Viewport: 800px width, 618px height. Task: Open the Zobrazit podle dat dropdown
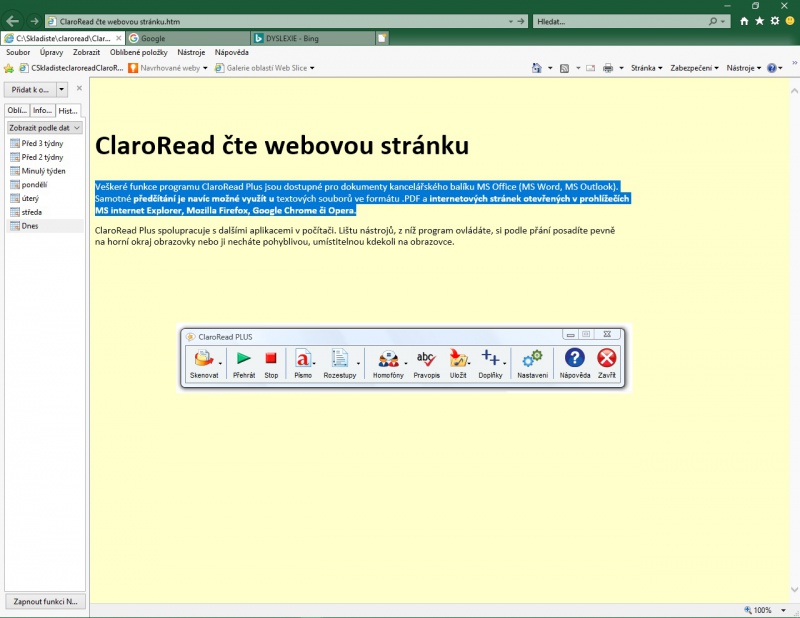tap(44, 128)
